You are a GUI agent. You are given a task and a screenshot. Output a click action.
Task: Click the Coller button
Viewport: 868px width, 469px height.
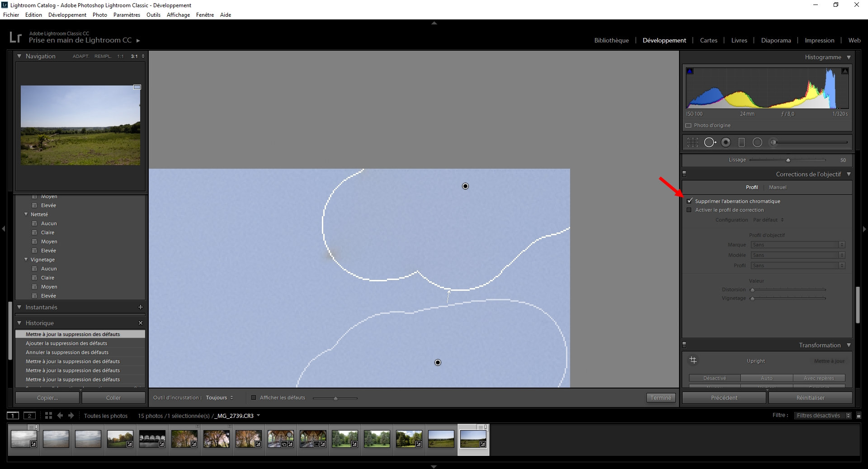[x=113, y=398]
